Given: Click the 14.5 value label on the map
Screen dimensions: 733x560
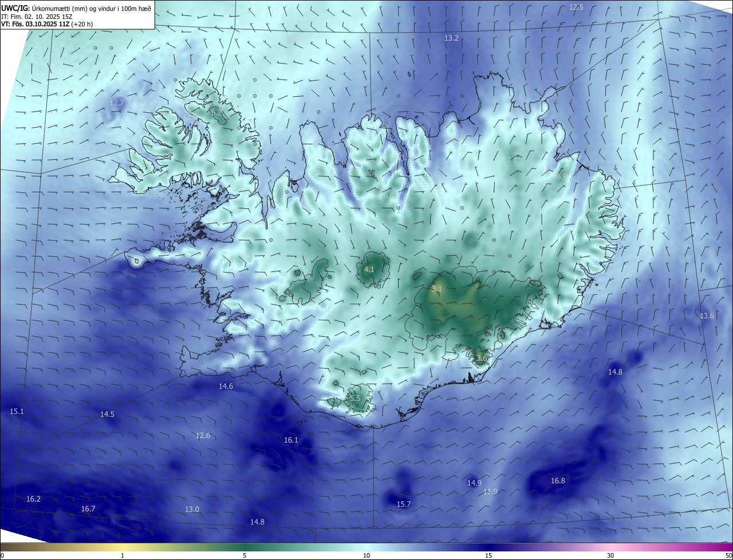Looking at the screenshot, I should coord(107,415).
